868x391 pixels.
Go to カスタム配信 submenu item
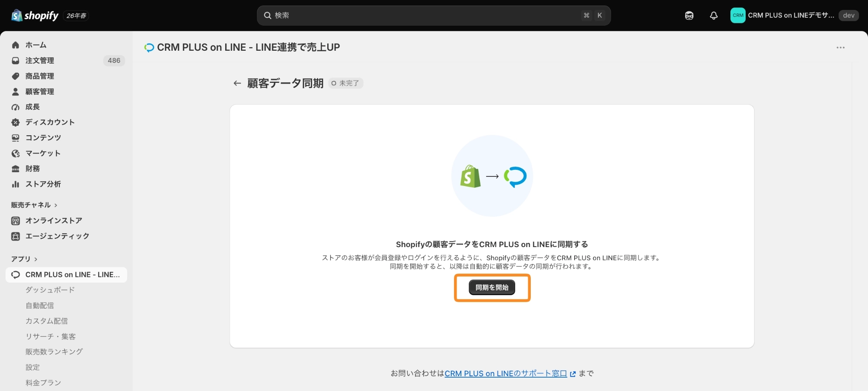[x=46, y=321]
